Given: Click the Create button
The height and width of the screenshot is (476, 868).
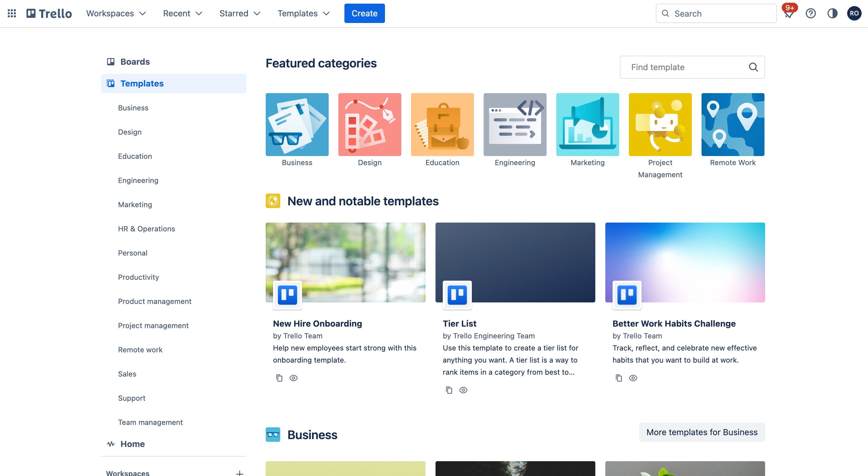Looking at the screenshot, I should (364, 13).
